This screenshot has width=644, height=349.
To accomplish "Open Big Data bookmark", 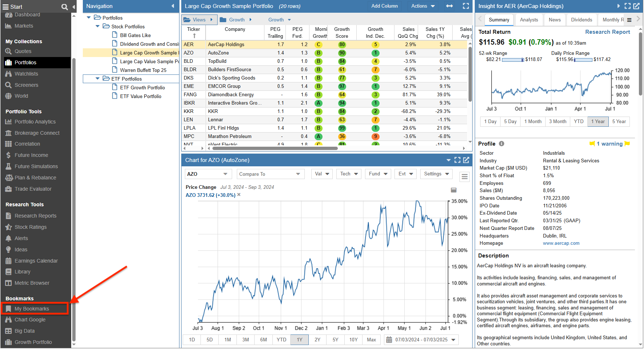I will (x=24, y=331).
